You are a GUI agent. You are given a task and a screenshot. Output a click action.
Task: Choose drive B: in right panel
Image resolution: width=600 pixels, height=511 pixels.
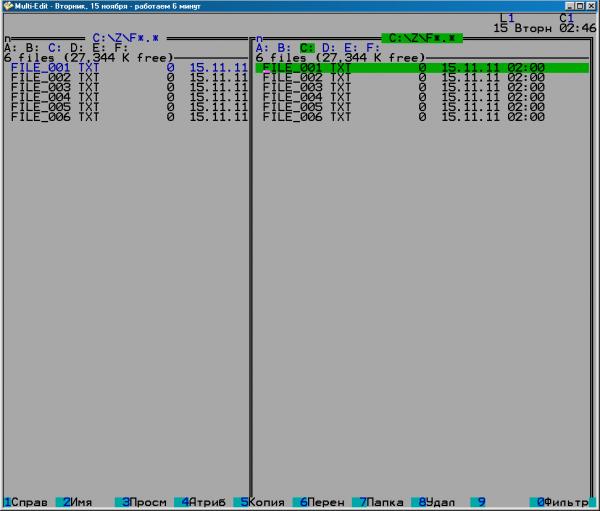point(284,47)
